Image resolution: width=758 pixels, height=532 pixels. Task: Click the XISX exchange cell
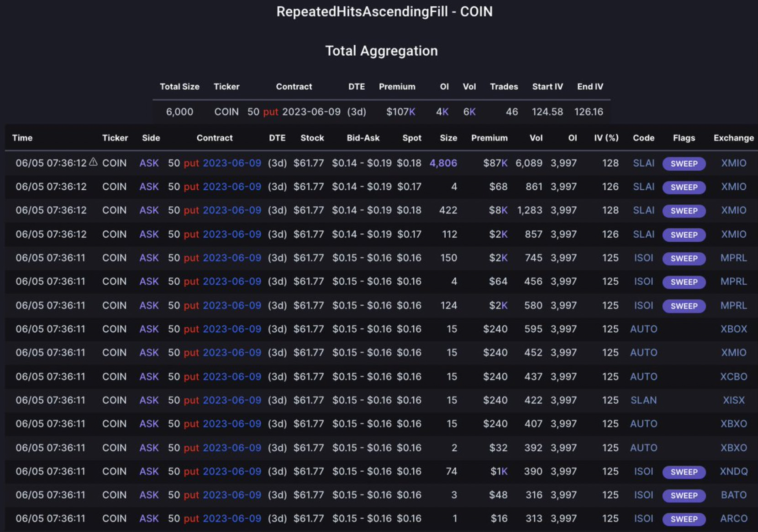[x=733, y=400]
